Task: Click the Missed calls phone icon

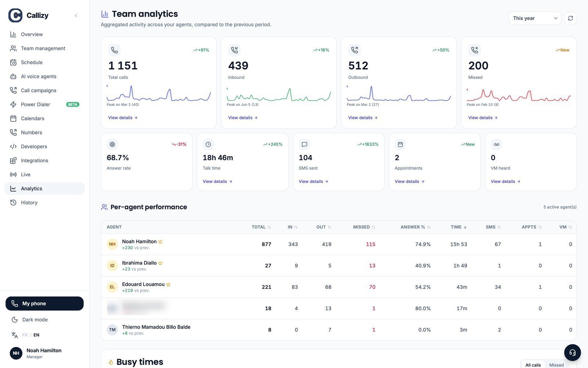Action: click(474, 50)
